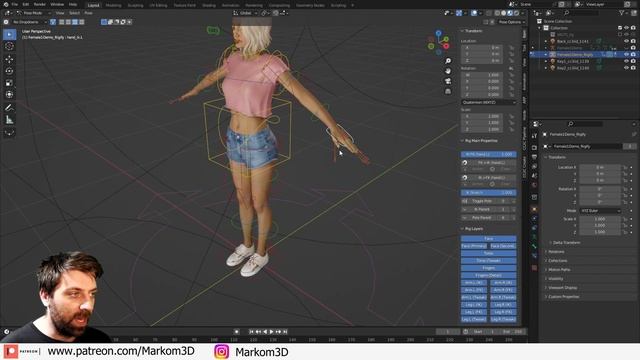The image size is (640, 360).
Task: Hide Female1Demo_Rigify with its eye icon
Action: pyautogui.click(x=626, y=54)
